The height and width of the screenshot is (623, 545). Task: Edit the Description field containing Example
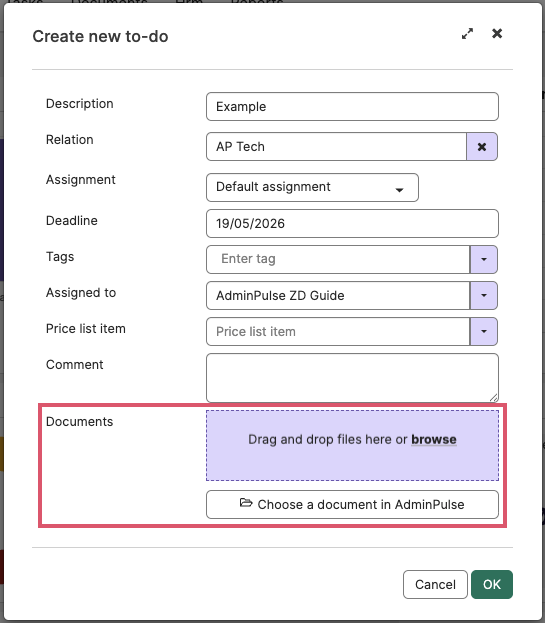pyautogui.click(x=352, y=106)
